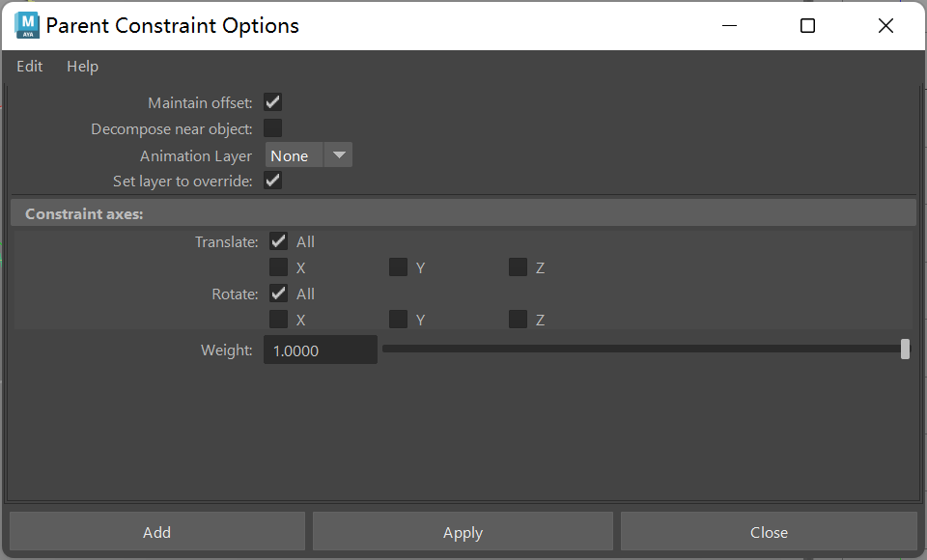Enable Rotate Y axis checkbox
927x560 pixels.
tap(398, 320)
